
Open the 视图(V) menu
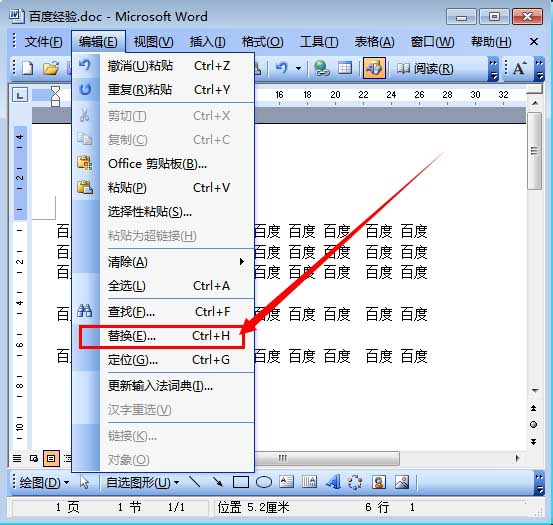(153, 42)
